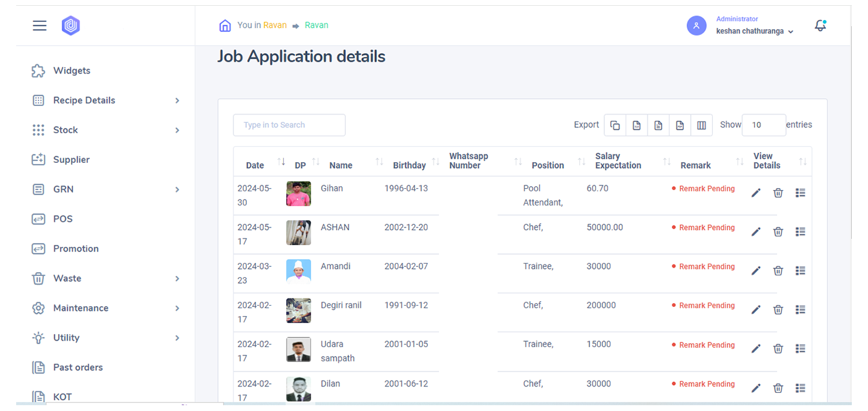The image size is (868, 411).
Task: Click the home icon in breadcrumb
Action: click(225, 26)
